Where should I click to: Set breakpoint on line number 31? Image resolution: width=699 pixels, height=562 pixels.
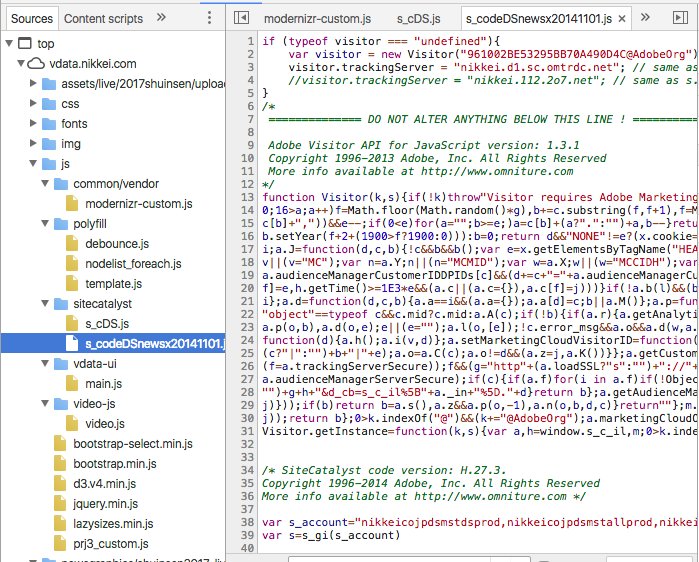[x=247, y=431]
